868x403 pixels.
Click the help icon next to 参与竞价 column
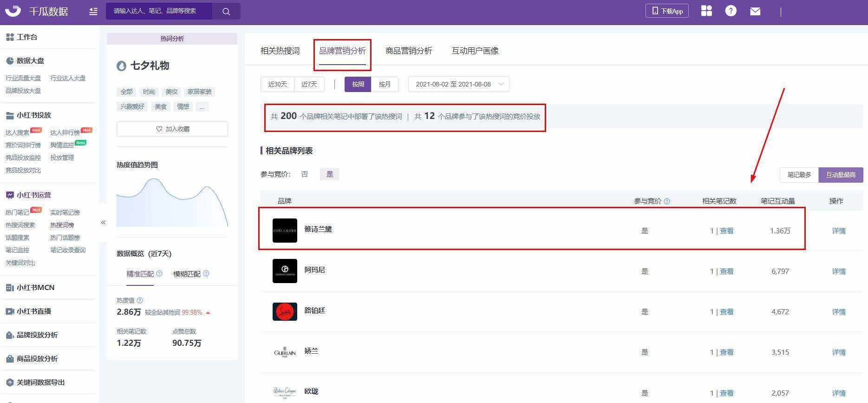667,201
